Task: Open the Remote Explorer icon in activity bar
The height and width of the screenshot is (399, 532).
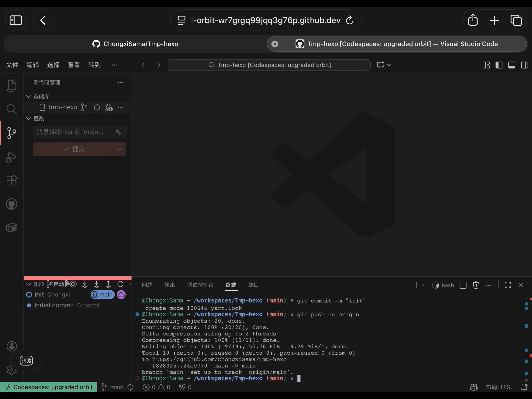Action: tap(12, 228)
